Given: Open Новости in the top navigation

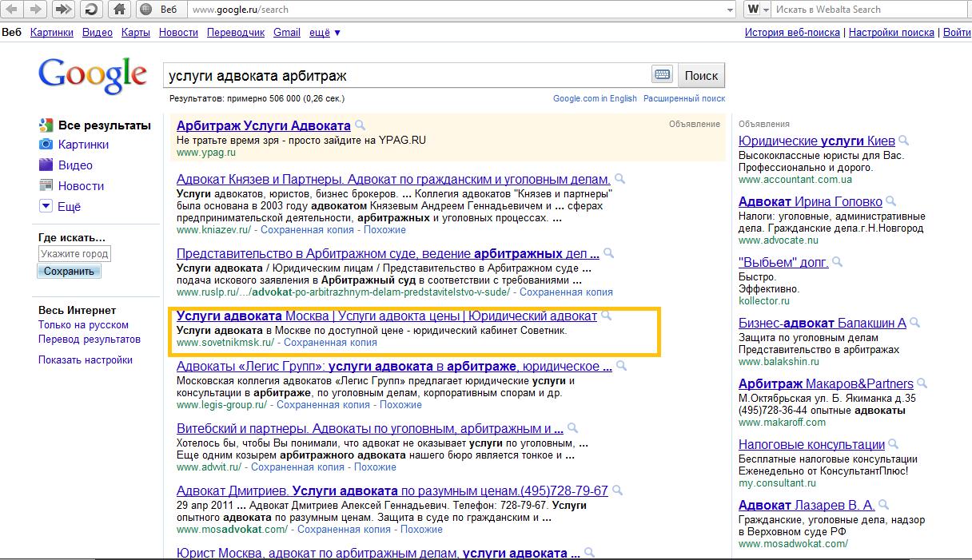Looking at the screenshot, I should click(178, 33).
